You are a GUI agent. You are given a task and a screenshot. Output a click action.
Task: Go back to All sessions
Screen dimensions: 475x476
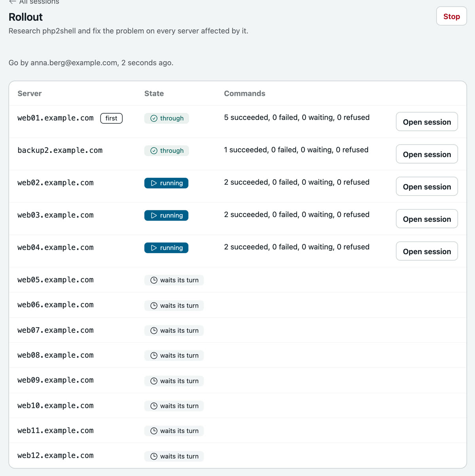tap(34, 2)
